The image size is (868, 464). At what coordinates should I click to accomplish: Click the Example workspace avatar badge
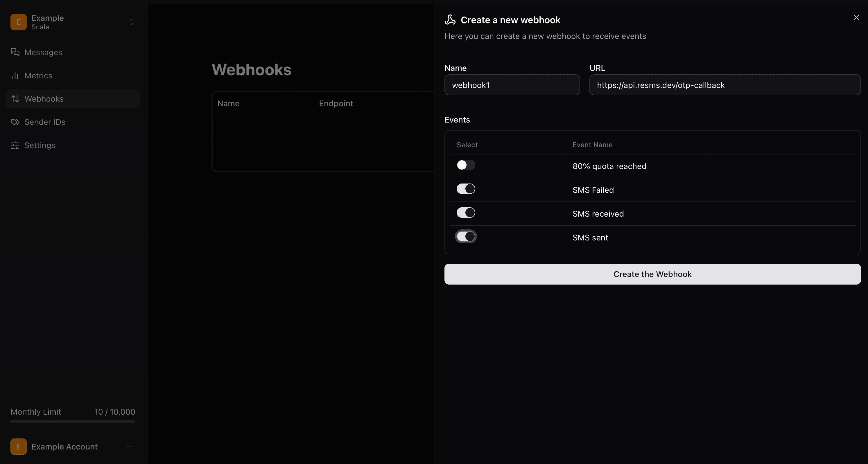pos(18,22)
